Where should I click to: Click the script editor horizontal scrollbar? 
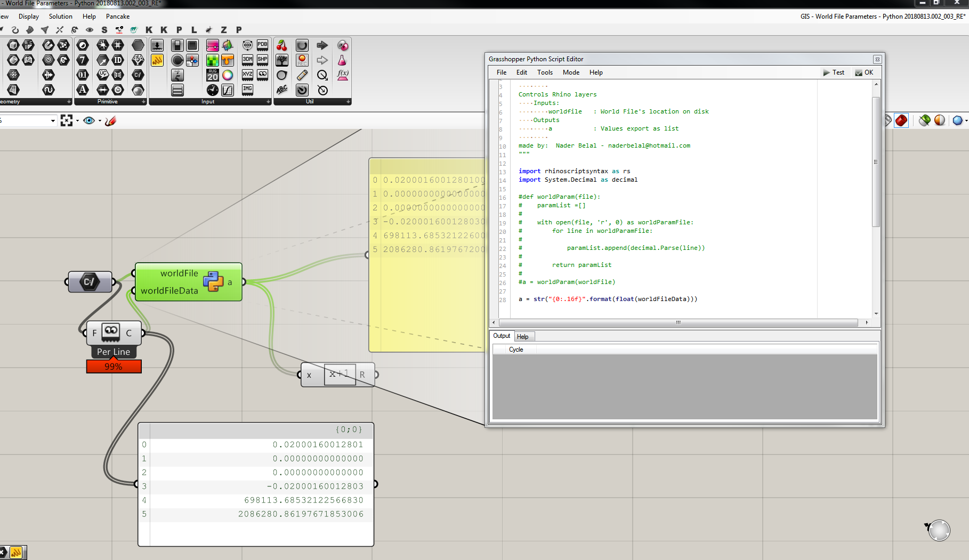pyautogui.click(x=678, y=322)
